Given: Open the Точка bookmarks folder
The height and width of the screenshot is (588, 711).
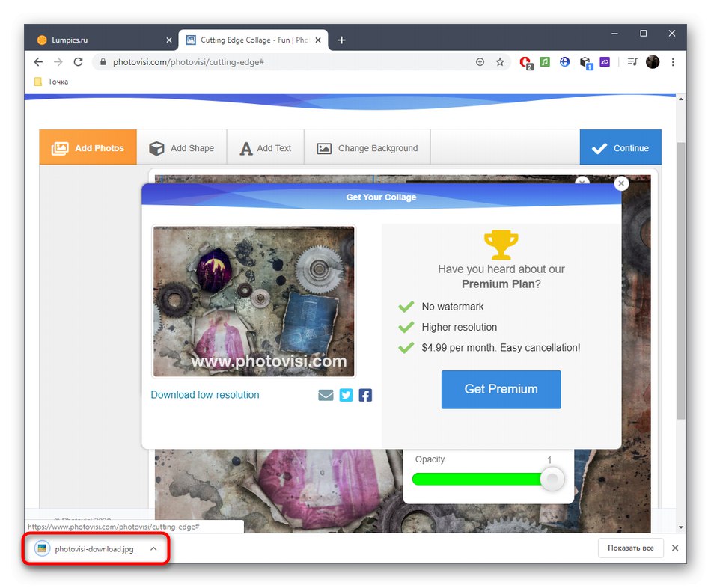Looking at the screenshot, I should click(x=51, y=82).
